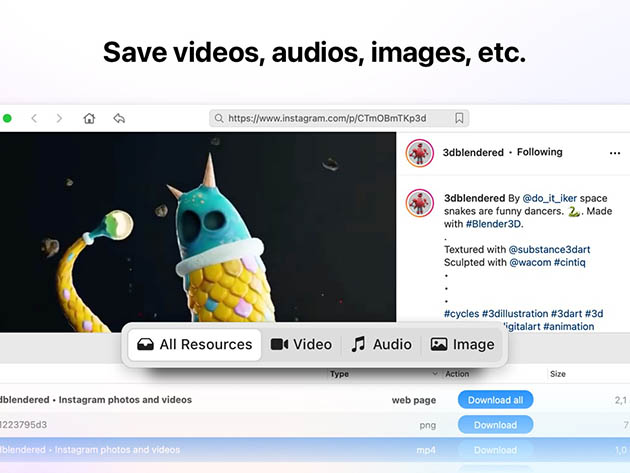
Task: Switch to the Video tab
Action: coord(301,344)
